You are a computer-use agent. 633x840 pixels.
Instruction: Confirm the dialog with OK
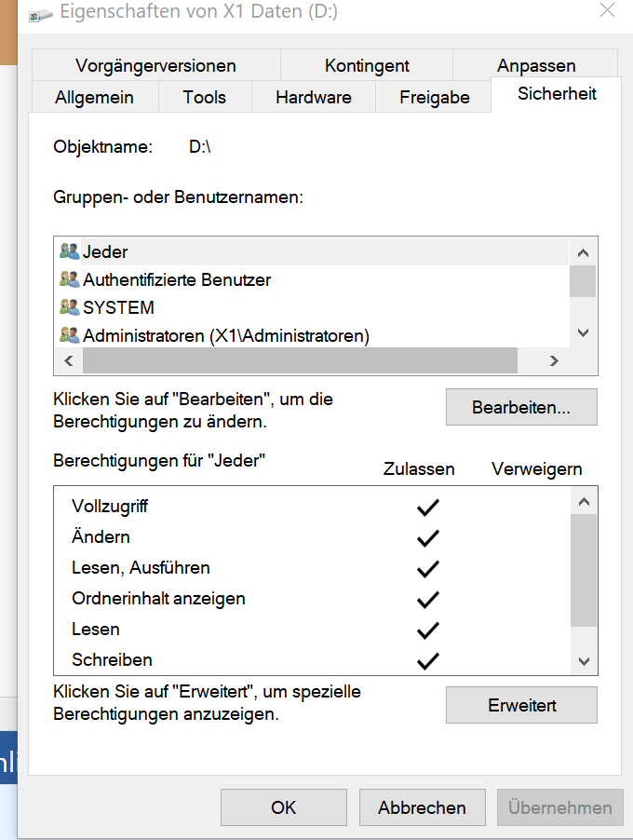click(284, 807)
